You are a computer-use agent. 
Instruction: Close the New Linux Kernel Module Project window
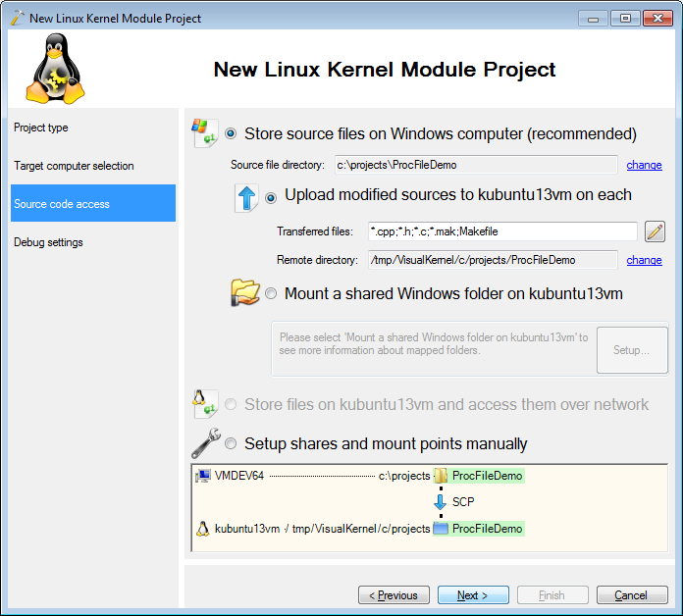pos(657,19)
